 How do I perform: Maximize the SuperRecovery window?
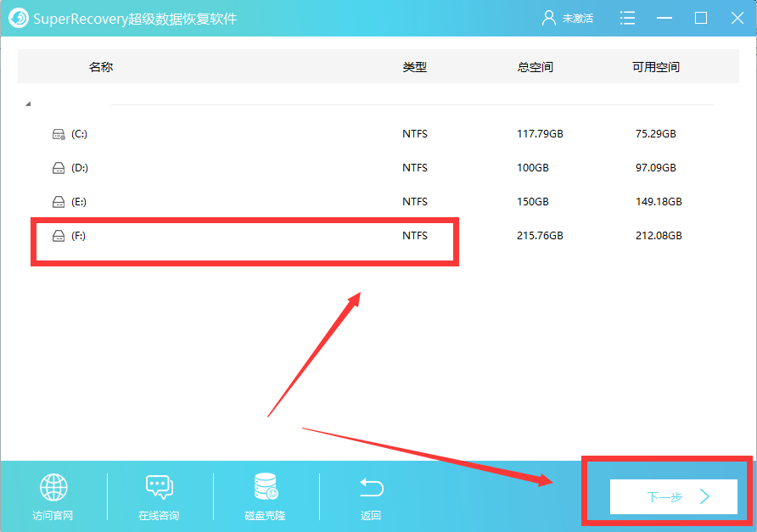pyautogui.click(x=701, y=19)
